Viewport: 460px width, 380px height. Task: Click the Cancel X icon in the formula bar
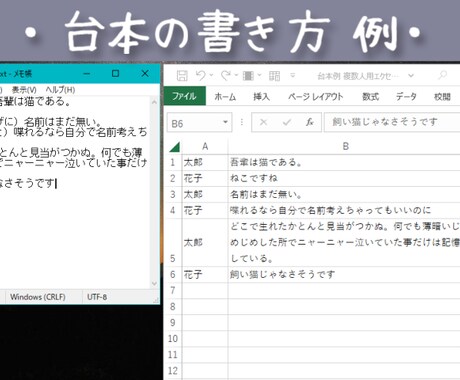click(263, 122)
